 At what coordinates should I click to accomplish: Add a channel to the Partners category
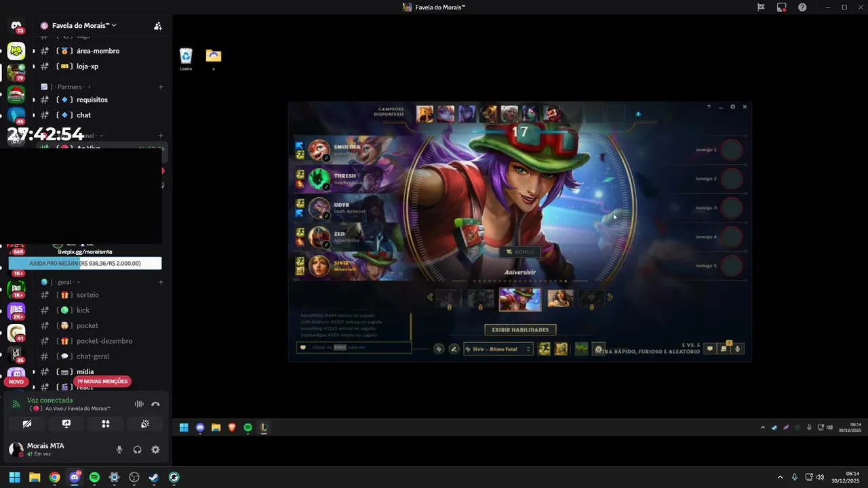pos(161,87)
